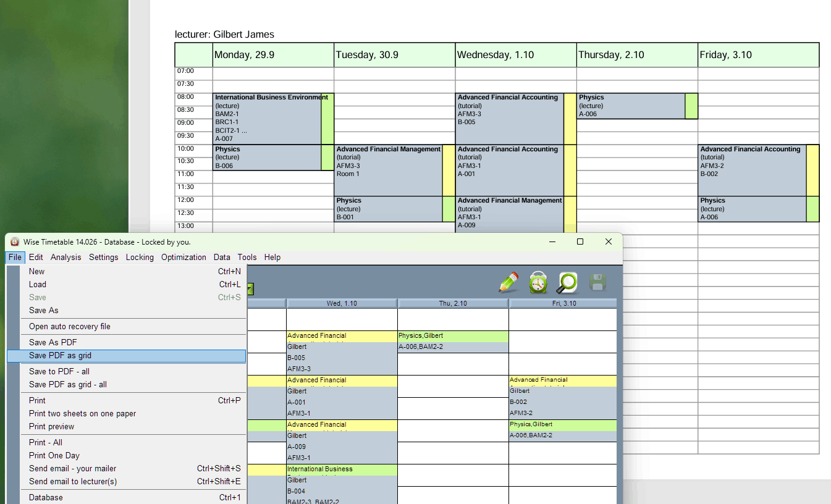Open the Tools menu

click(247, 257)
